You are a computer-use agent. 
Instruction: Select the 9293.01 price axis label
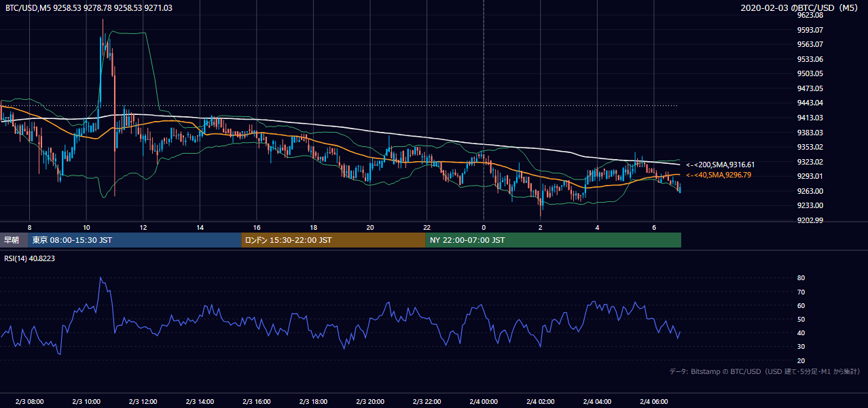click(x=810, y=176)
